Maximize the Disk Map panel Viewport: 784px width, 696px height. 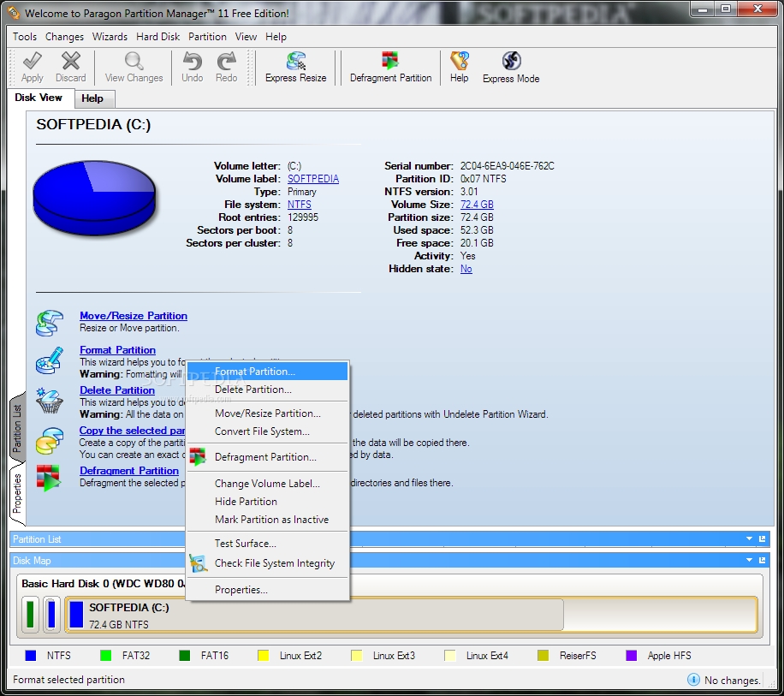pos(762,560)
